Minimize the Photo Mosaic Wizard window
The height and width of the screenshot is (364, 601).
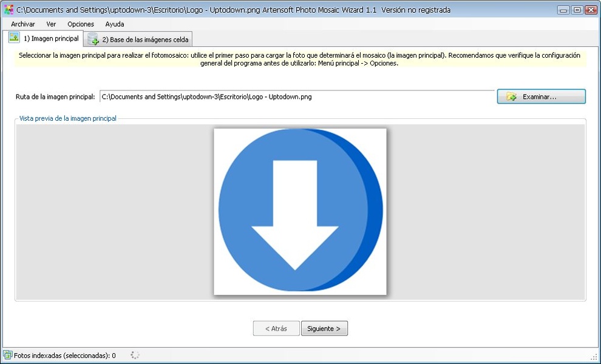(x=564, y=10)
